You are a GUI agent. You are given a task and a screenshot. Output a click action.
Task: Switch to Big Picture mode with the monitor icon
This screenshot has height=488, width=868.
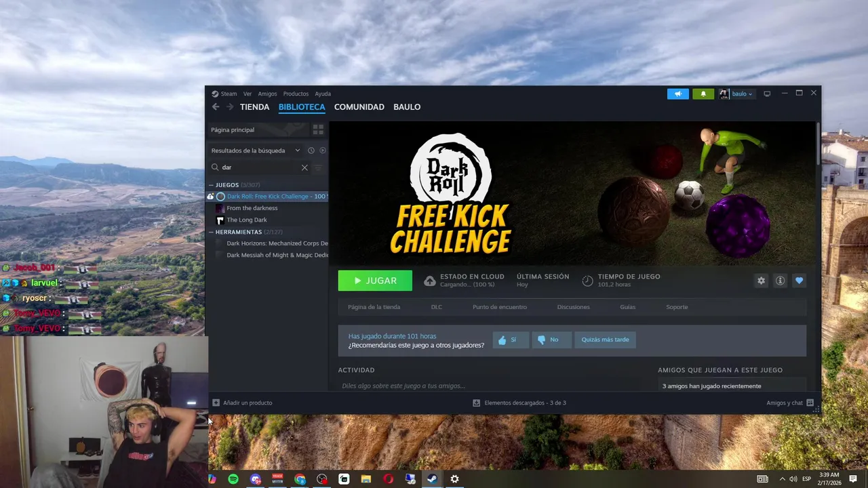pyautogui.click(x=767, y=94)
